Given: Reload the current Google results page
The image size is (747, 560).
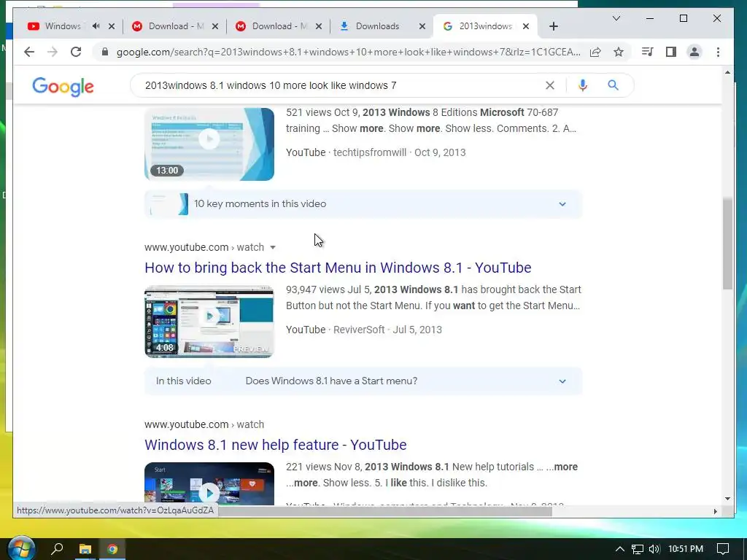Looking at the screenshot, I should coord(76,52).
